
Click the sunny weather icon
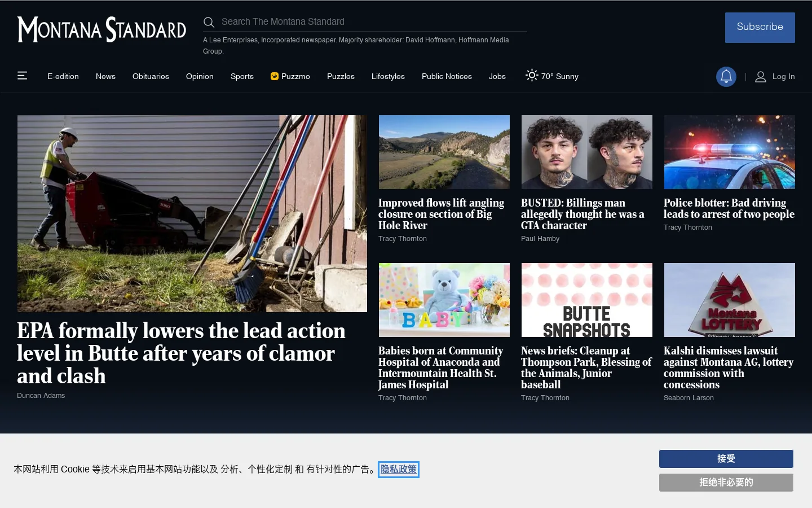(x=532, y=75)
